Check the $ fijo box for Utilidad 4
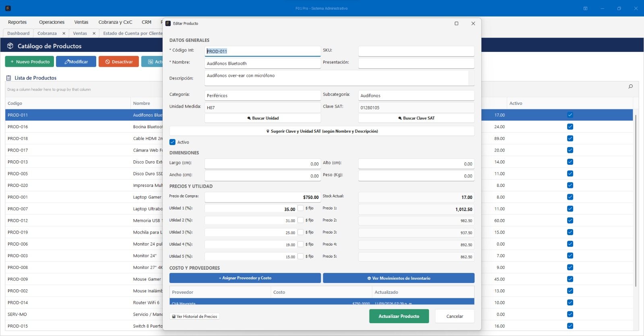The image size is (644, 336). (300, 244)
